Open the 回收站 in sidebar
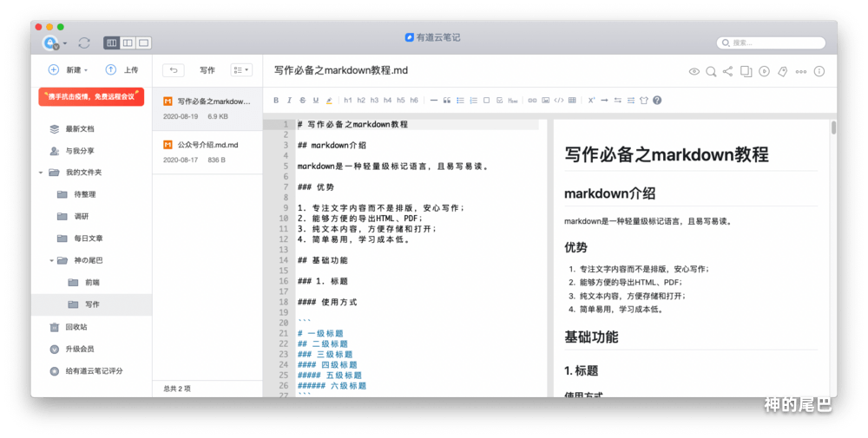Screen dimensions: 868x438 pyautogui.click(x=76, y=327)
